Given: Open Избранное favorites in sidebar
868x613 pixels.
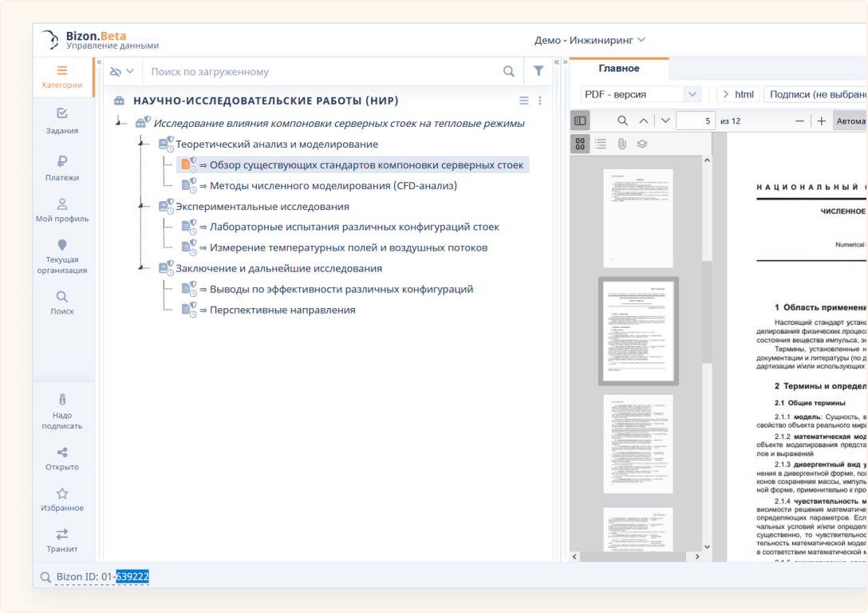Looking at the screenshot, I should 62,500.
